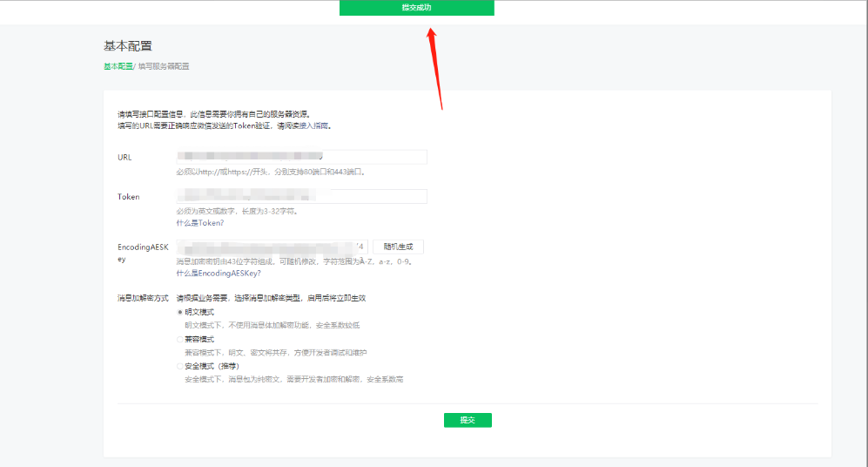This screenshot has height=467, width=868.
Task: Choose the 安全模式（推荐） radio option
Action: [180, 366]
